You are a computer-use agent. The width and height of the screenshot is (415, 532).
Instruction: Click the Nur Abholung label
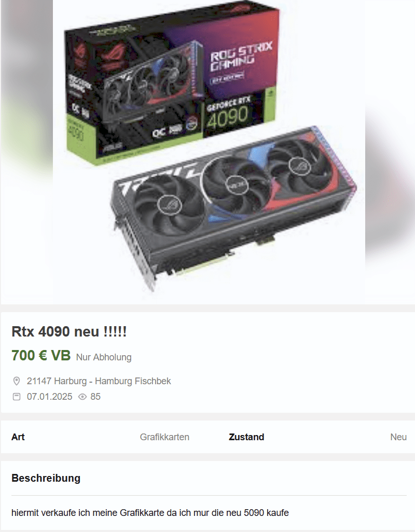(104, 357)
